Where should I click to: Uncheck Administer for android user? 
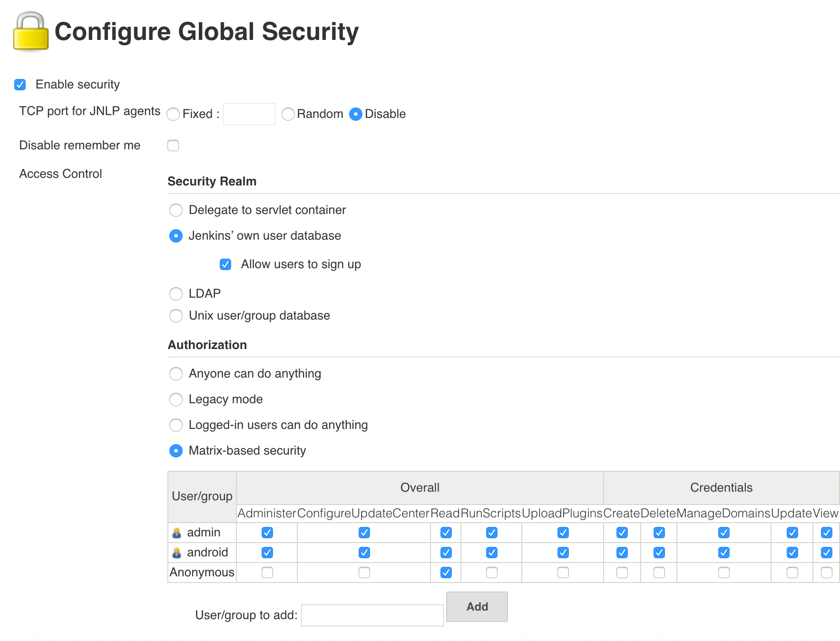[267, 553]
